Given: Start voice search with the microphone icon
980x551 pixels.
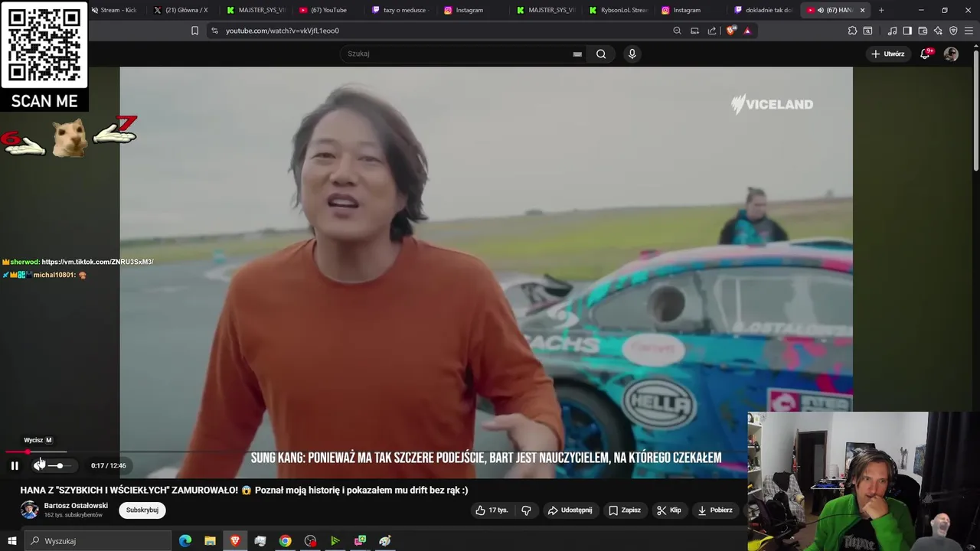Looking at the screenshot, I should 632,54.
